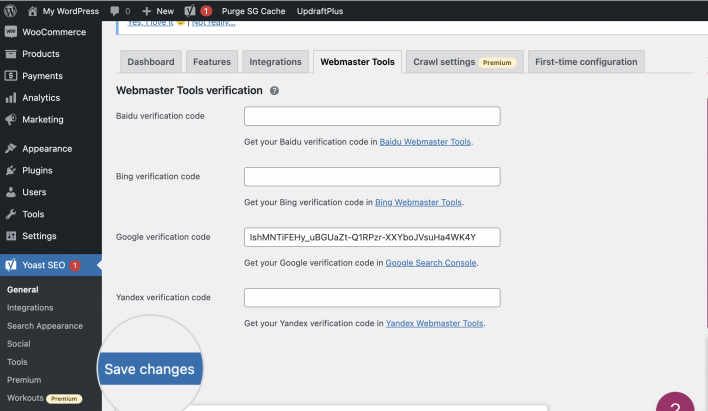Click the Marketing megaphone icon

point(11,119)
